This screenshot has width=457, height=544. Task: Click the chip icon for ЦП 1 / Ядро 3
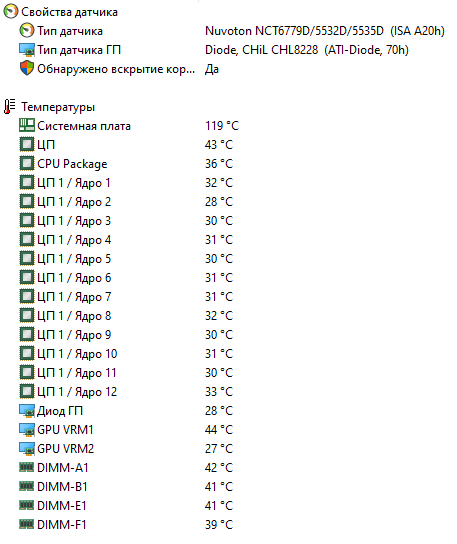tap(27, 221)
